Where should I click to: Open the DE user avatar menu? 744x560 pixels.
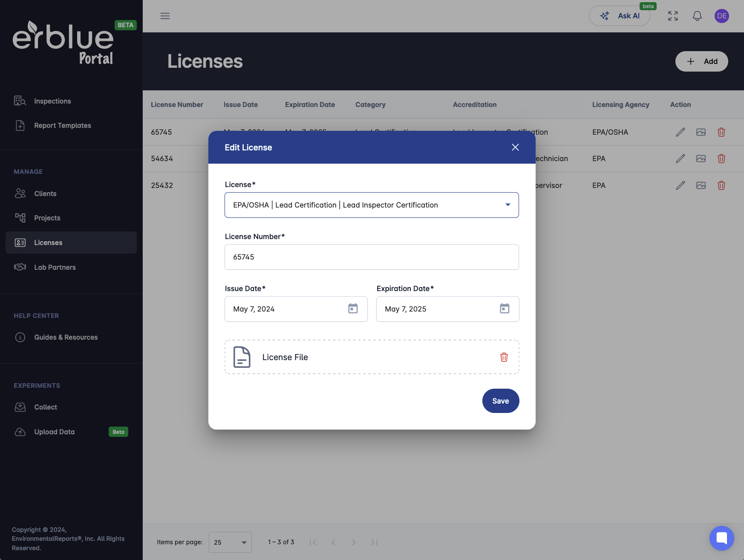[721, 16]
